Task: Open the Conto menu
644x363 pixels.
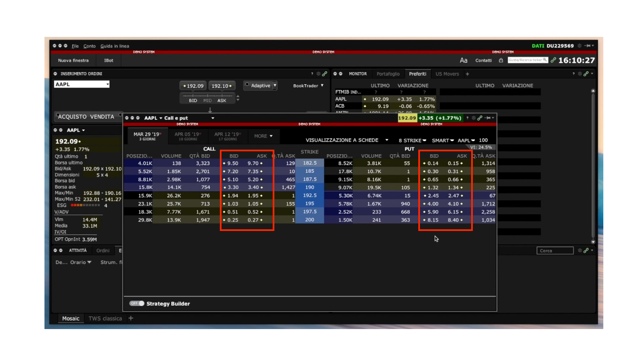Action: tap(89, 46)
